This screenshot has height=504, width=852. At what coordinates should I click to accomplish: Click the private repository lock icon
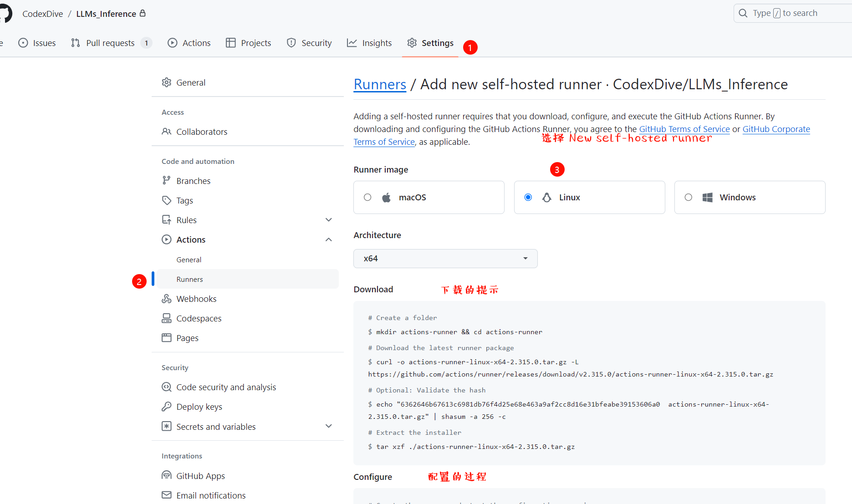click(x=143, y=13)
